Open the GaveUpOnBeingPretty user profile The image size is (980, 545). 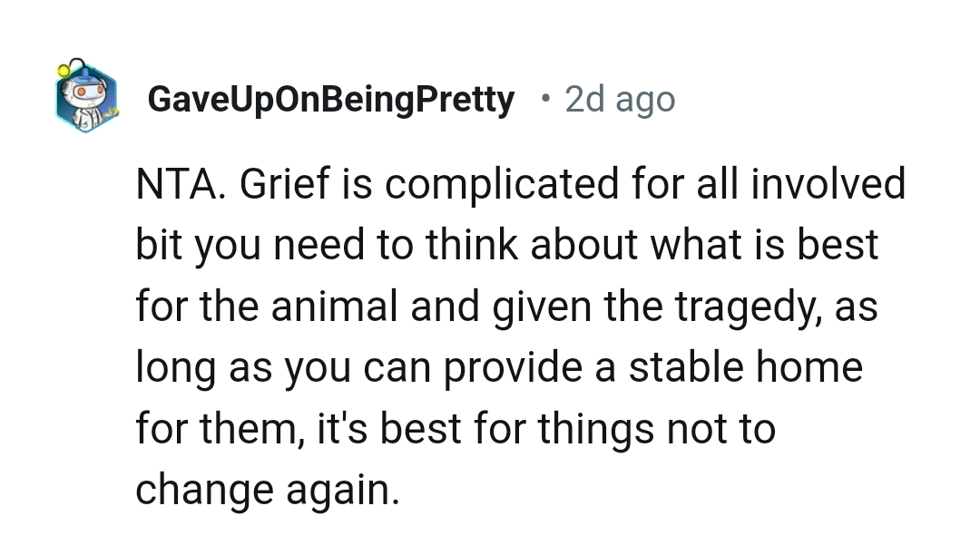pyautogui.click(x=330, y=99)
